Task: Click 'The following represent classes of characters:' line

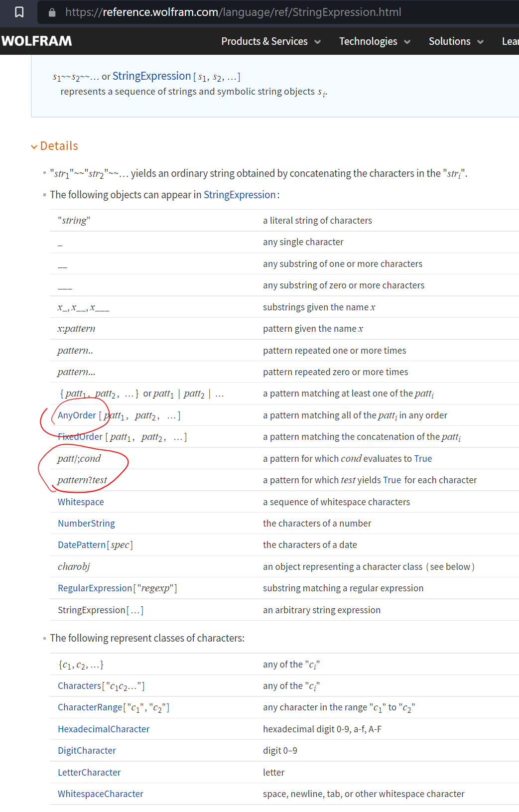Action: tap(147, 638)
